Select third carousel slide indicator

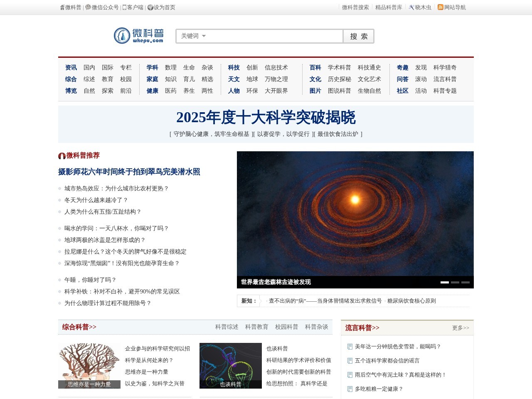465,282
